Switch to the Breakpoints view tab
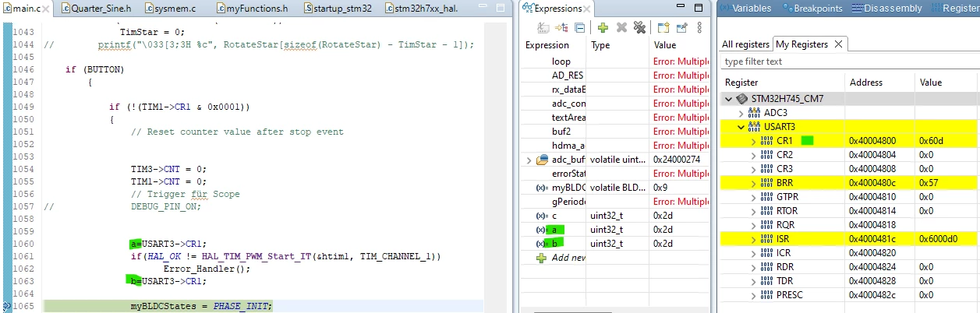 click(812, 9)
